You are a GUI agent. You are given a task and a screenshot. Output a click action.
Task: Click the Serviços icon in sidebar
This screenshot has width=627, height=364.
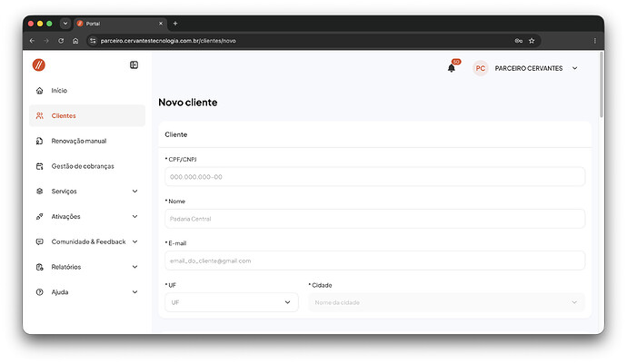coord(40,191)
